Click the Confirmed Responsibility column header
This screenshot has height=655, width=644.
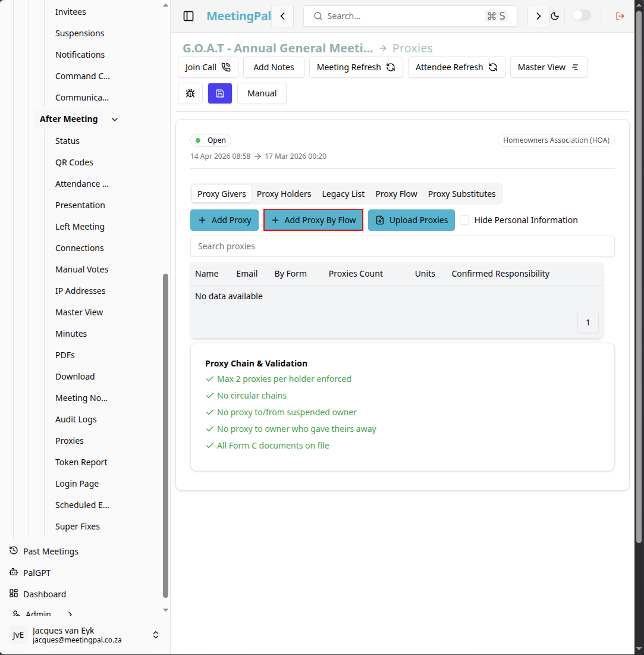[x=500, y=274]
